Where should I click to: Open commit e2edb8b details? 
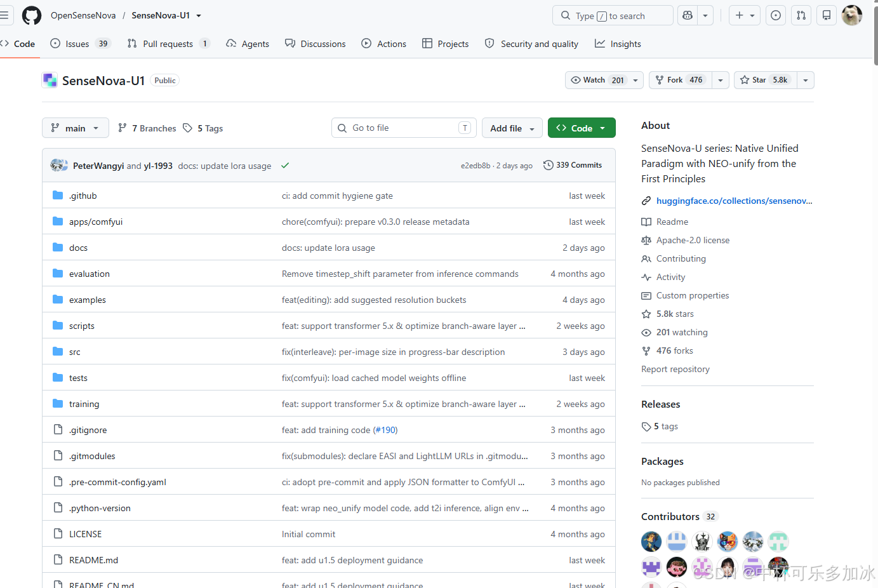(x=476, y=166)
